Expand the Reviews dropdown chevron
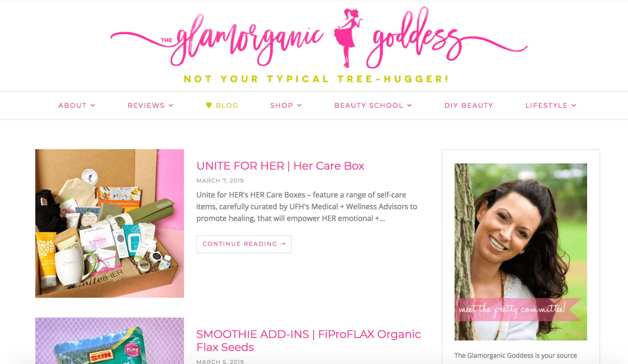628x364 pixels. click(171, 106)
